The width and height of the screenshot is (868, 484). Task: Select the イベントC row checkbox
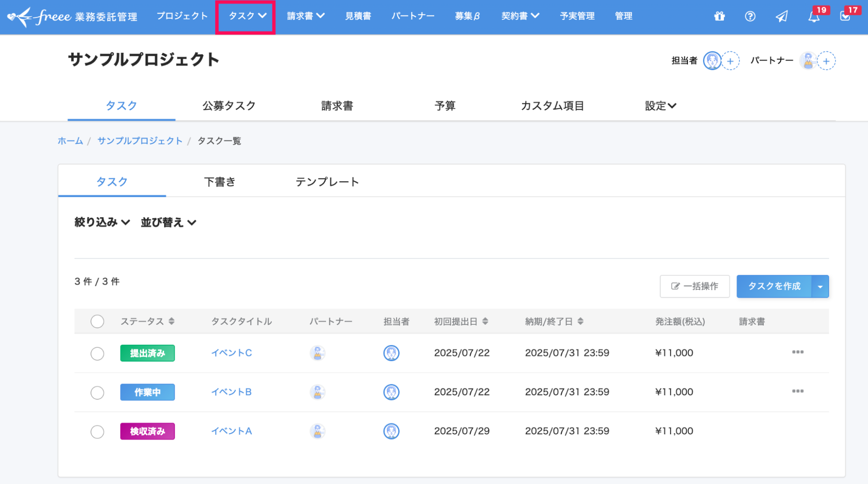pos(97,354)
